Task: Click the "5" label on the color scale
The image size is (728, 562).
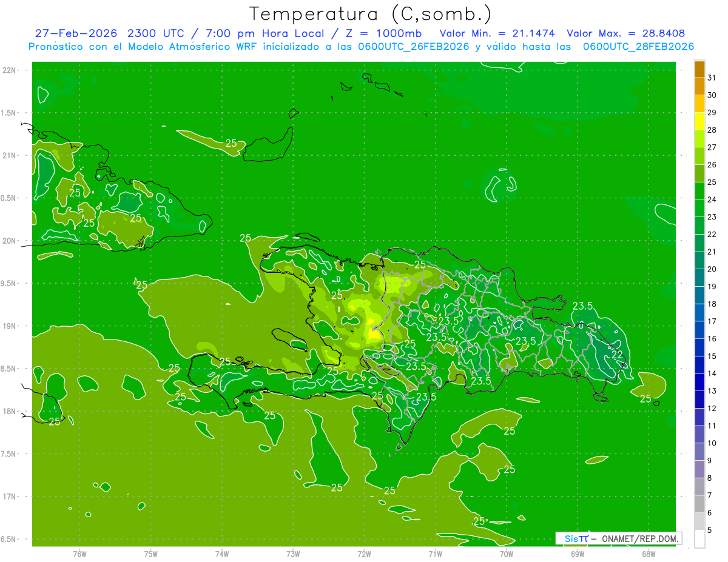Action: (x=710, y=530)
